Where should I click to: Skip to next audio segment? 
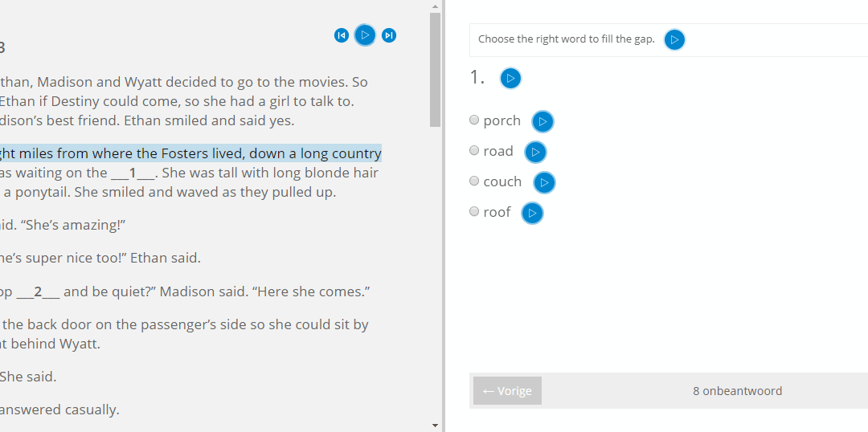click(389, 35)
